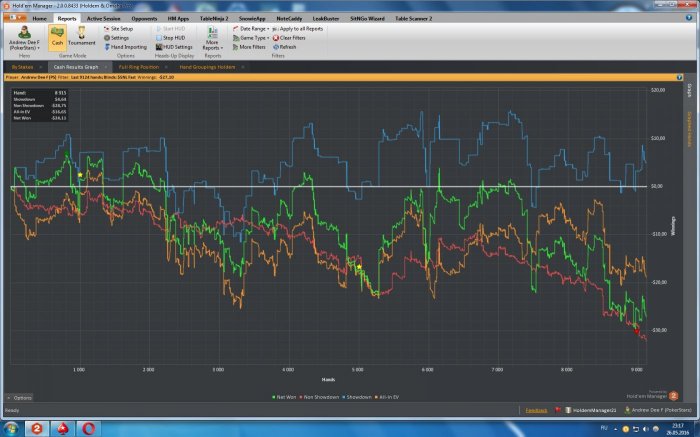Open the Active Session ribbon tab
The height and width of the screenshot is (437, 700).
pyautogui.click(x=103, y=18)
